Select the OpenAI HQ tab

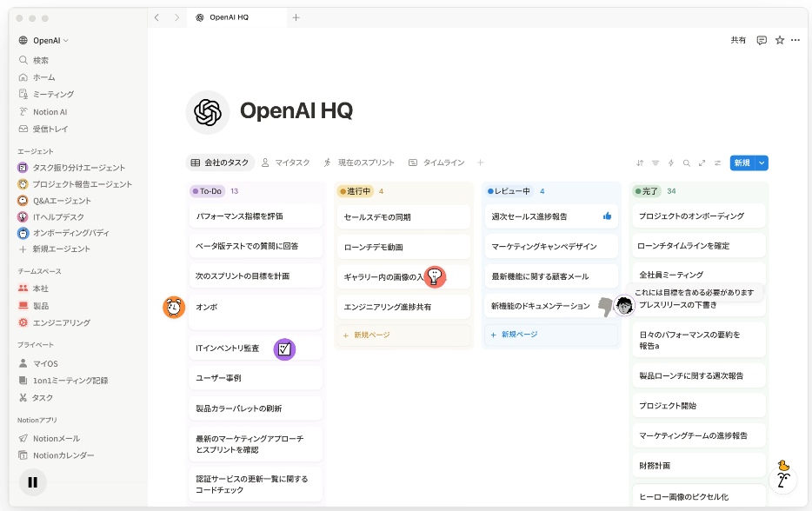(x=236, y=17)
